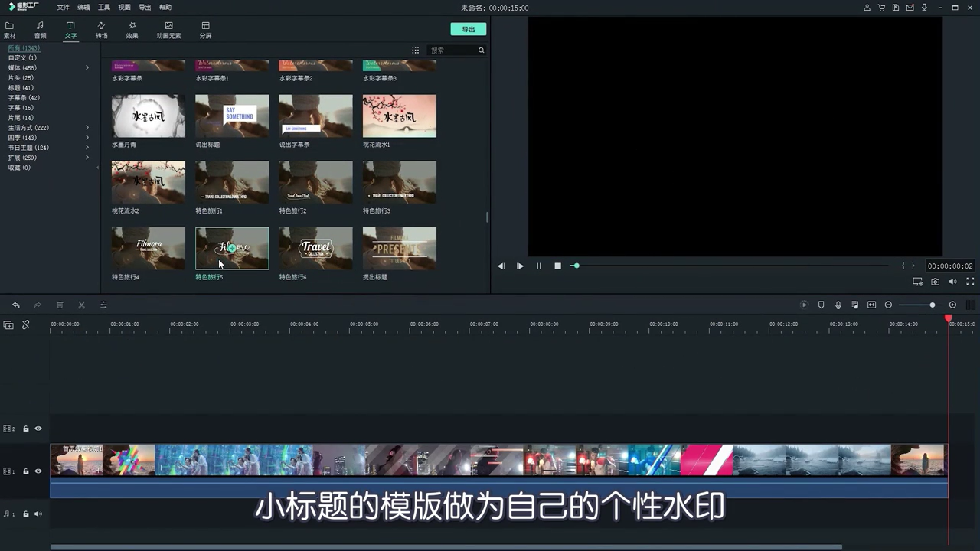The image size is (980, 551).
Task: Lock video track 1 with the padlock icon
Action: click(25, 471)
